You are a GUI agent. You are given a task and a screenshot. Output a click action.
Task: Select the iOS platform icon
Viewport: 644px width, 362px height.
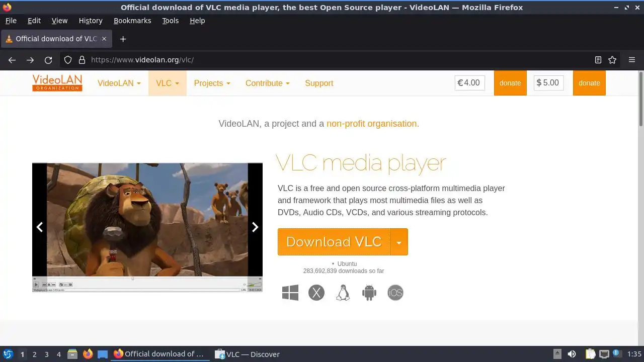[395, 293]
